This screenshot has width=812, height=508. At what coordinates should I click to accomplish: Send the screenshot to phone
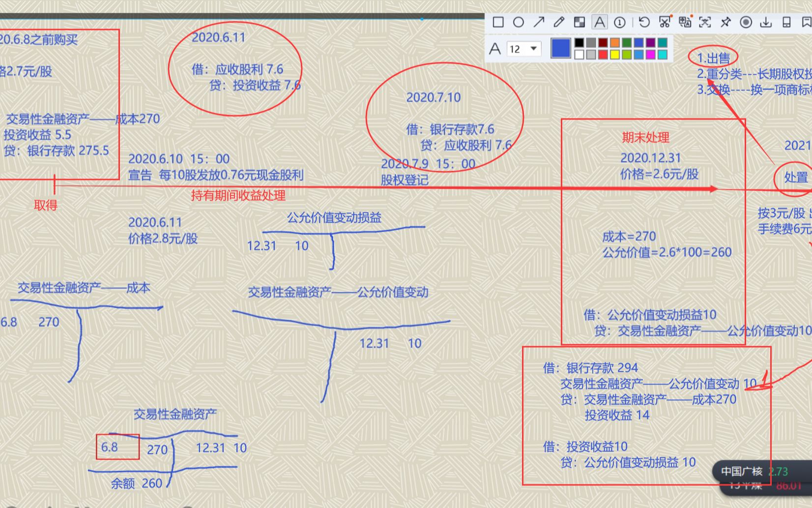786,22
